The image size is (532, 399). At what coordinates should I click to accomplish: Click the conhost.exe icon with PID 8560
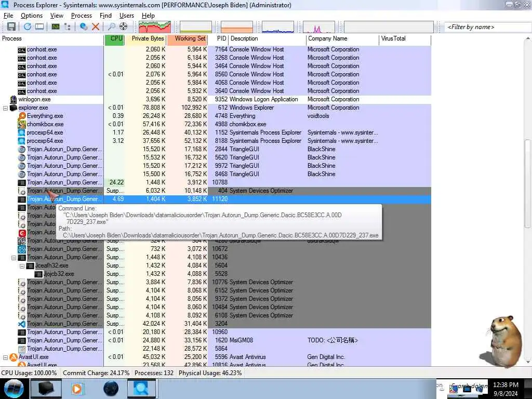coord(22,75)
